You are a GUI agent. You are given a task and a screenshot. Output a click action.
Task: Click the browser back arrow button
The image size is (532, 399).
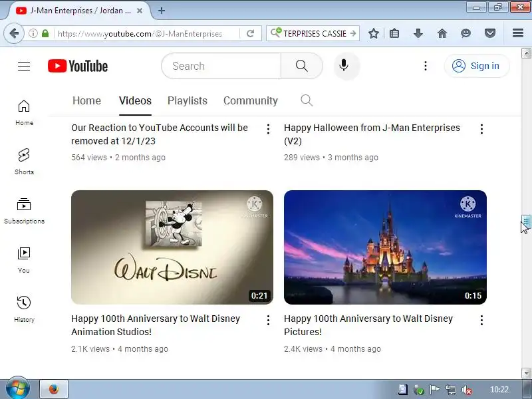pos(14,33)
